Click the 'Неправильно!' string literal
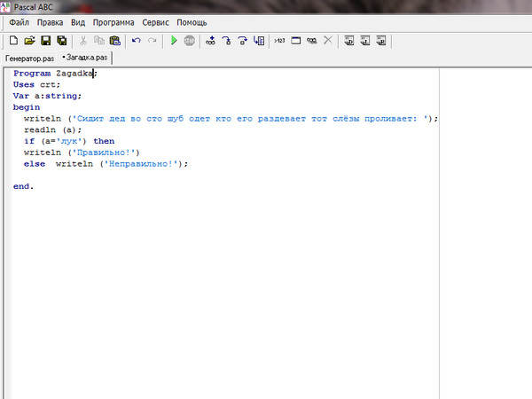Image resolution: width=532 pixels, height=399 pixels. [141, 164]
